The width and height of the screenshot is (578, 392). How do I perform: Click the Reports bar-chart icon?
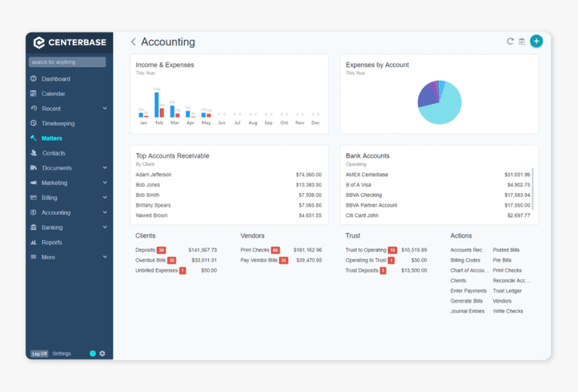(34, 242)
